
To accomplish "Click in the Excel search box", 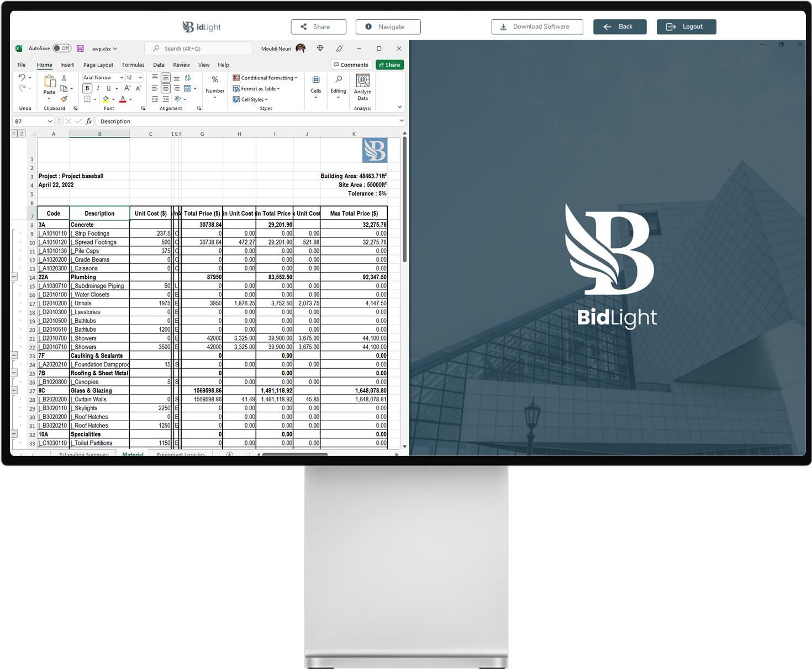I will (198, 49).
